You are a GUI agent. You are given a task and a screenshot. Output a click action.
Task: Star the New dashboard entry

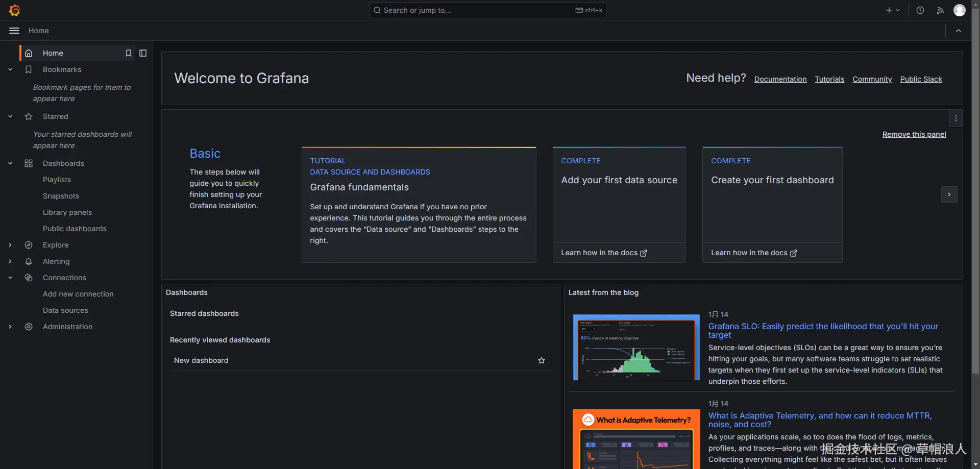542,360
